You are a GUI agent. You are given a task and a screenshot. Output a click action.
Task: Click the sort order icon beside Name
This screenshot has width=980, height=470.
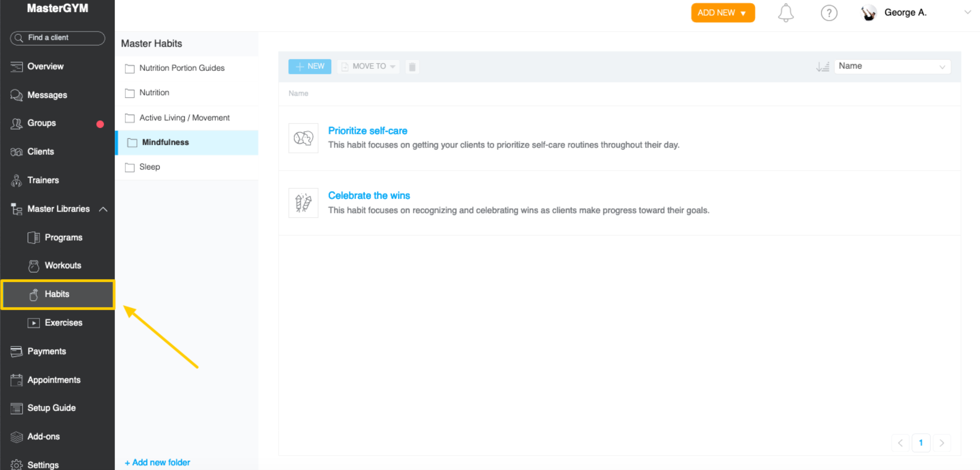coord(823,67)
